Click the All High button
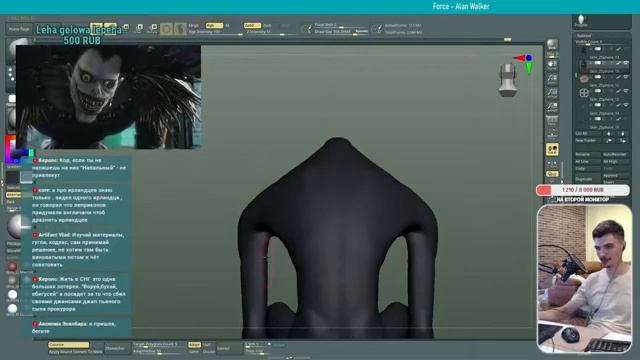 [616, 161]
